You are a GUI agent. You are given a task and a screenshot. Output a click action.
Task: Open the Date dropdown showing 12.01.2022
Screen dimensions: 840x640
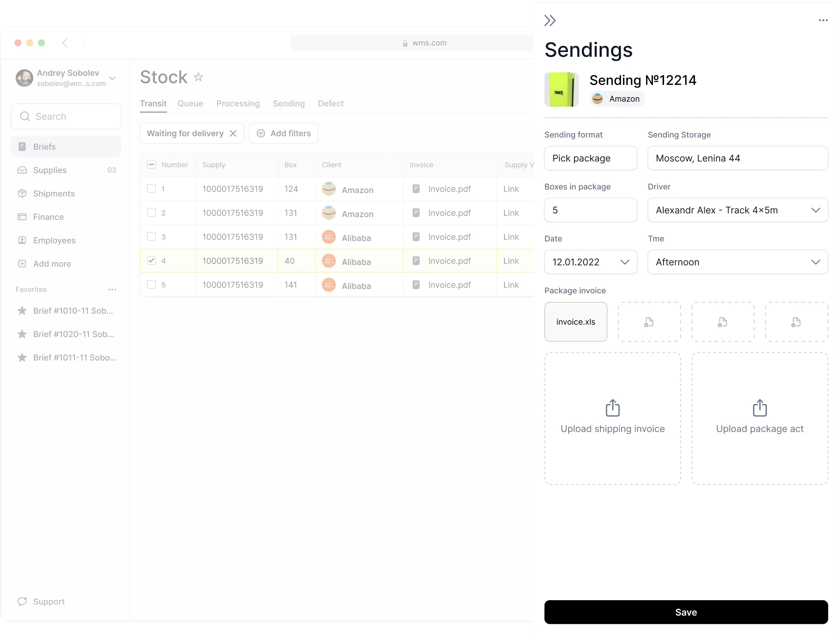[590, 262]
